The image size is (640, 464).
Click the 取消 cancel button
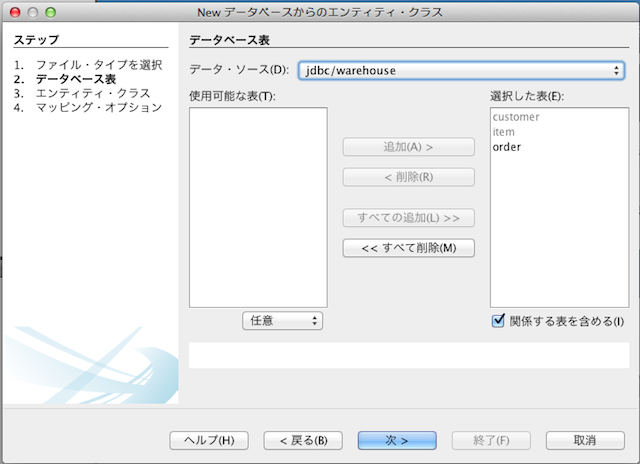tap(585, 440)
